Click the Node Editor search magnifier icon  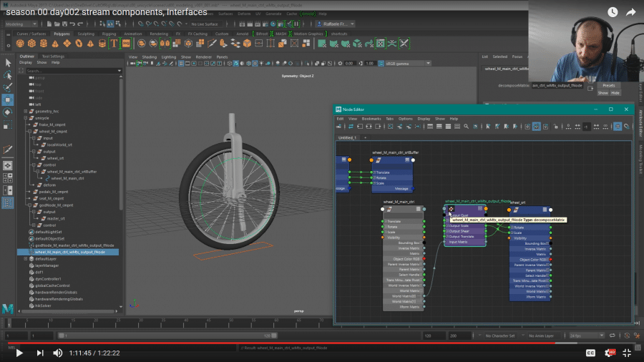465,127
